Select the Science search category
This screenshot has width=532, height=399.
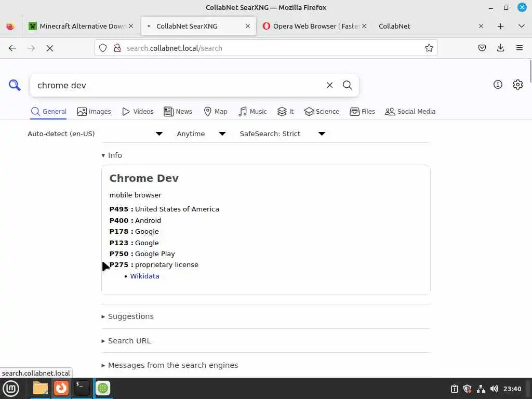tap(322, 112)
